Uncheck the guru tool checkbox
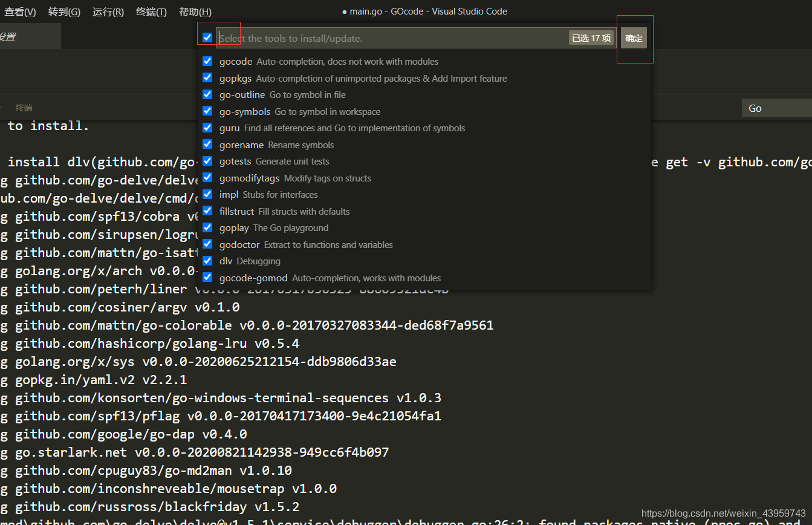 [207, 128]
